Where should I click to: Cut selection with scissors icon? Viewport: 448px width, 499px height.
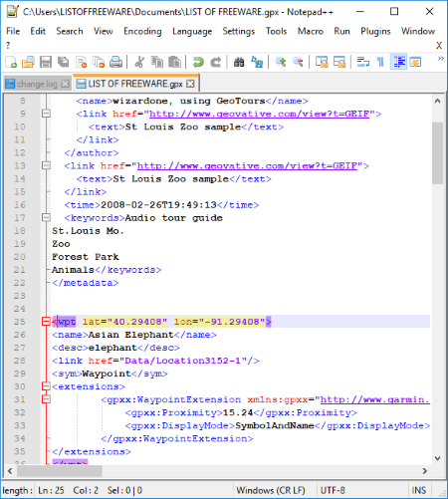click(x=139, y=62)
